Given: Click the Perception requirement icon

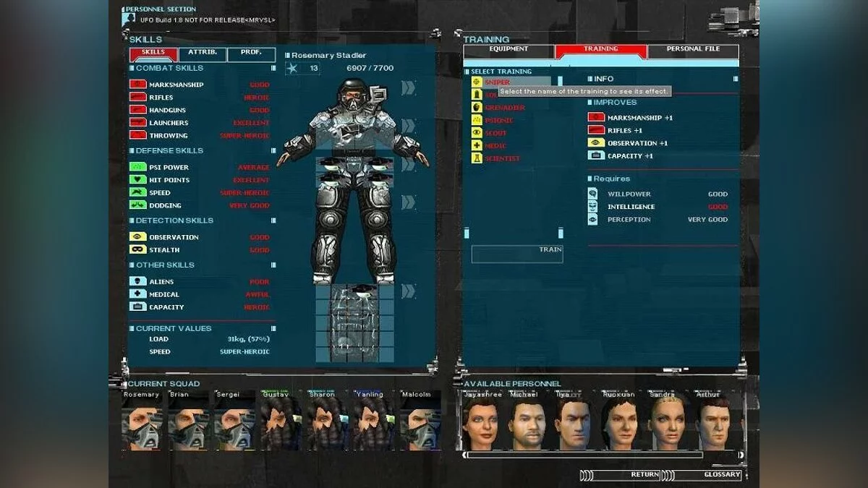Looking at the screenshot, I should point(592,219).
